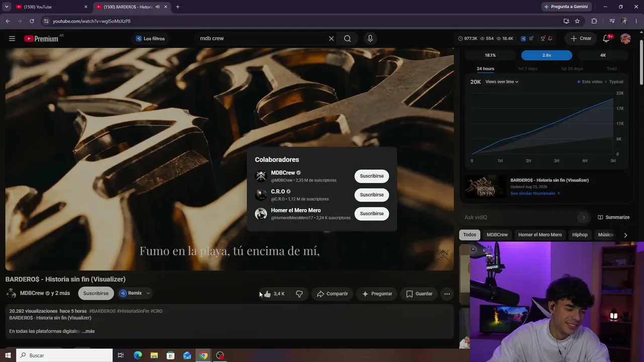
Task: Open See similar thumbnails link
Action: (535, 194)
